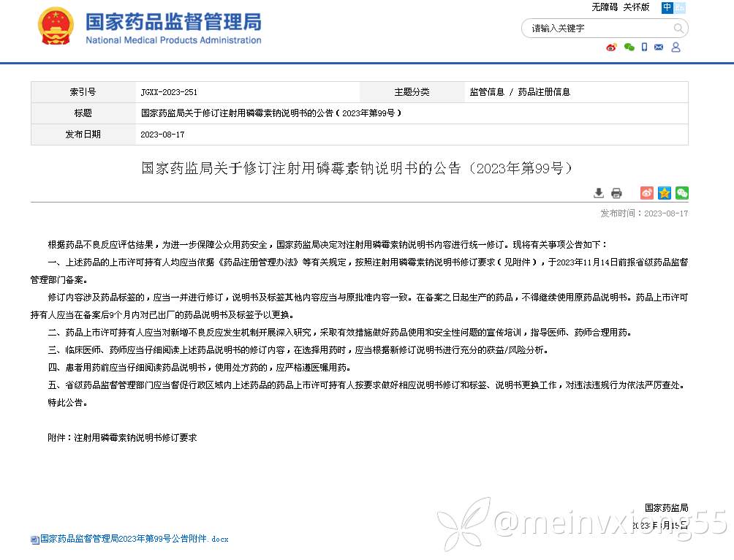This screenshot has height=560, width=734.
Task: Click the mobile phone icon in header
Action: (x=644, y=48)
